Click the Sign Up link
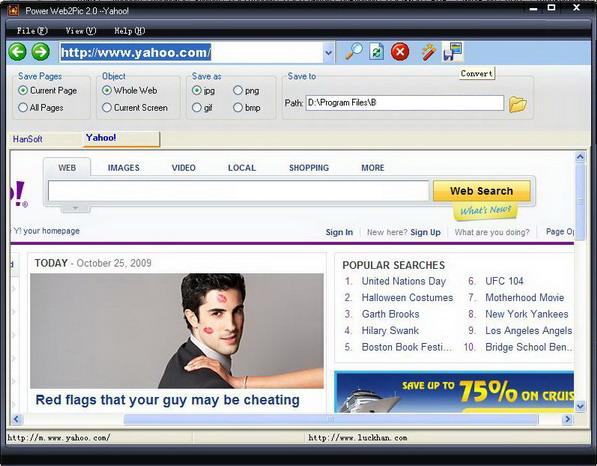Viewport: 597px width, 466px height. click(425, 232)
